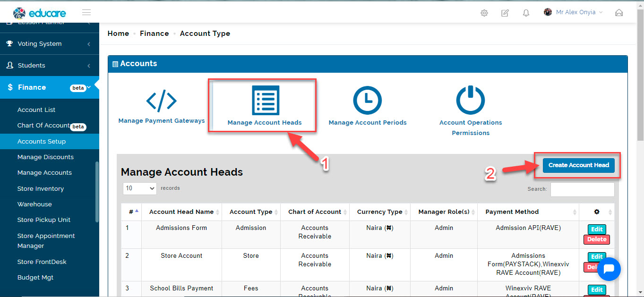Sort by Account Head Name column
The height and width of the screenshot is (297, 644).
click(x=181, y=212)
